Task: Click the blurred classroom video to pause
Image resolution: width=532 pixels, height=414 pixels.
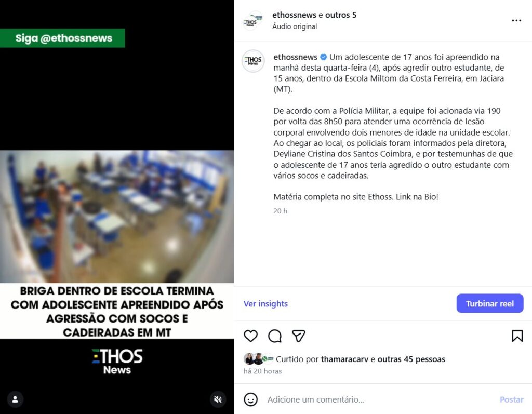Action: coord(117,217)
